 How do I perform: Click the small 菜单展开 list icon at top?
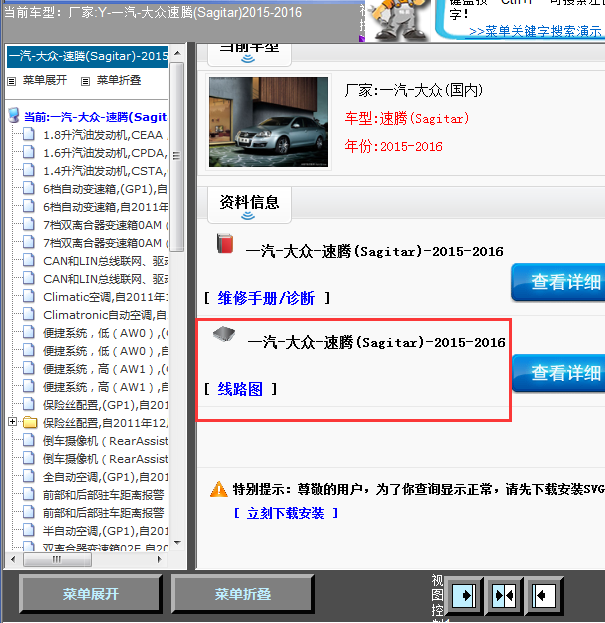pyautogui.click(x=12, y=81)
